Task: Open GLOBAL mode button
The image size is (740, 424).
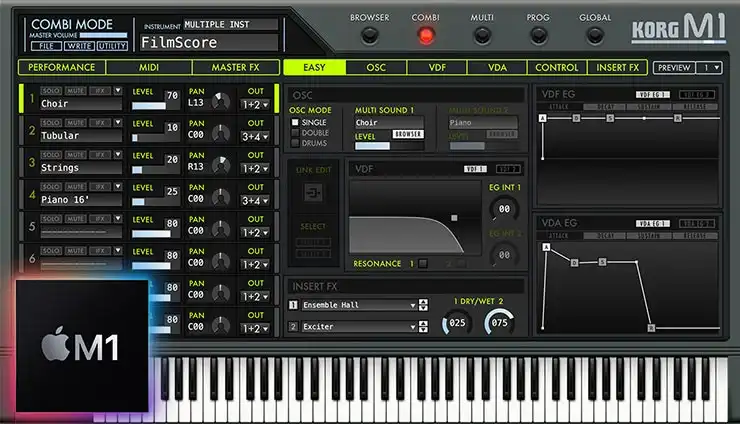Action: click(x=595, y=35)
